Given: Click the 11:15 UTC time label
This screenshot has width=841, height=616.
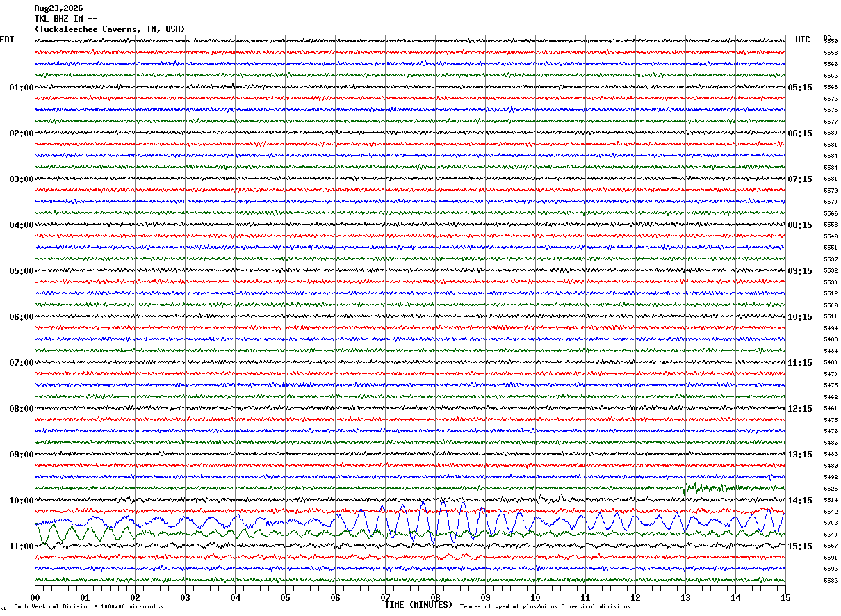Looking at the screenshot, I should click(800, 363).
